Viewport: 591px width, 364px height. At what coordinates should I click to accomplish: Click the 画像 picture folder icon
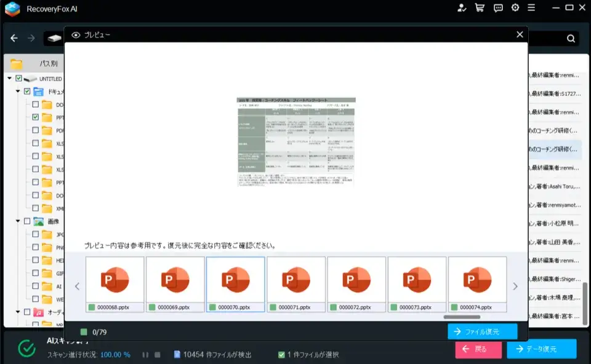[38, 222]
